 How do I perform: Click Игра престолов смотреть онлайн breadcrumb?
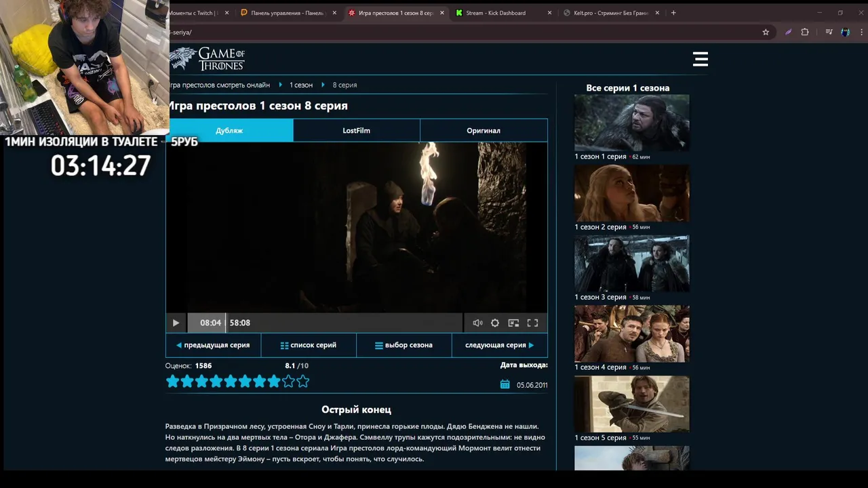click(218, 85)
